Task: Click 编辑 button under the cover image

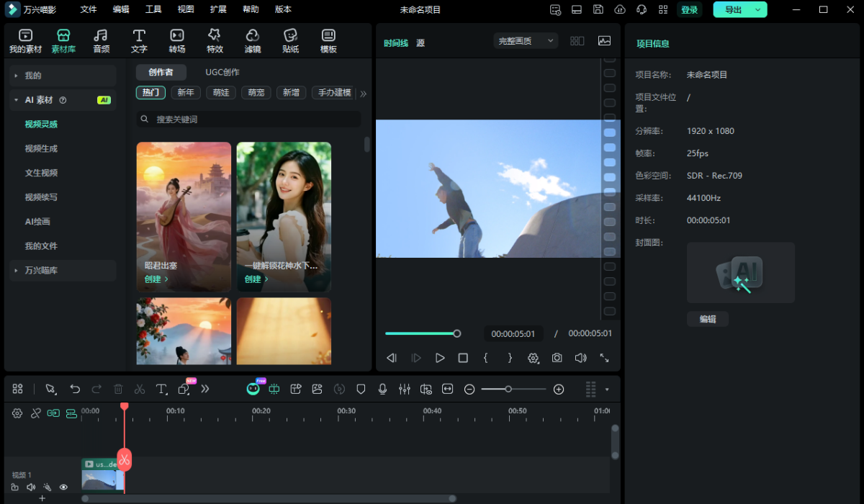Action: [707, 319]
